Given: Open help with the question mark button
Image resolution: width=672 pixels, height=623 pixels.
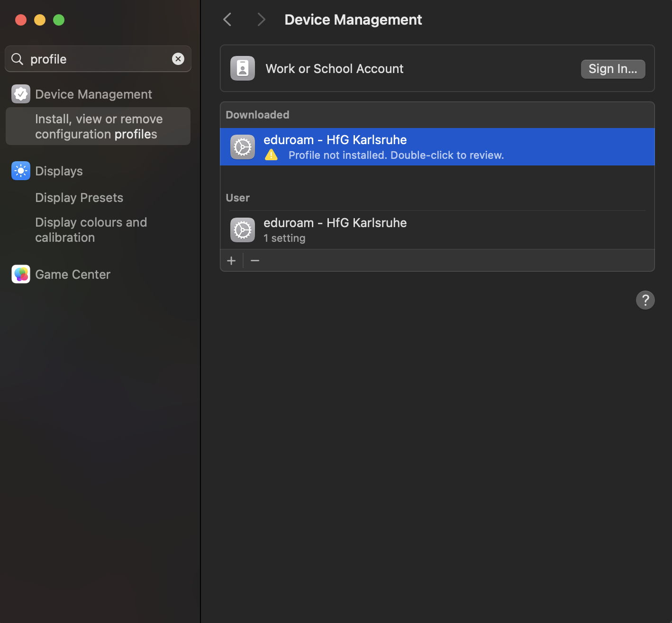Looking at the screenshot, I should tap(645, 300).
